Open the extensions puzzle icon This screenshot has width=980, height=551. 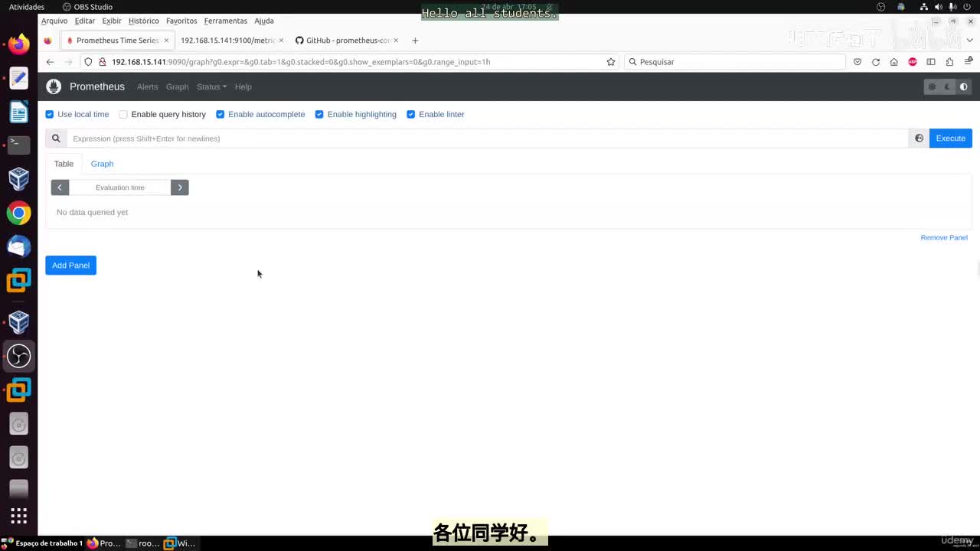tap(949, 62)
